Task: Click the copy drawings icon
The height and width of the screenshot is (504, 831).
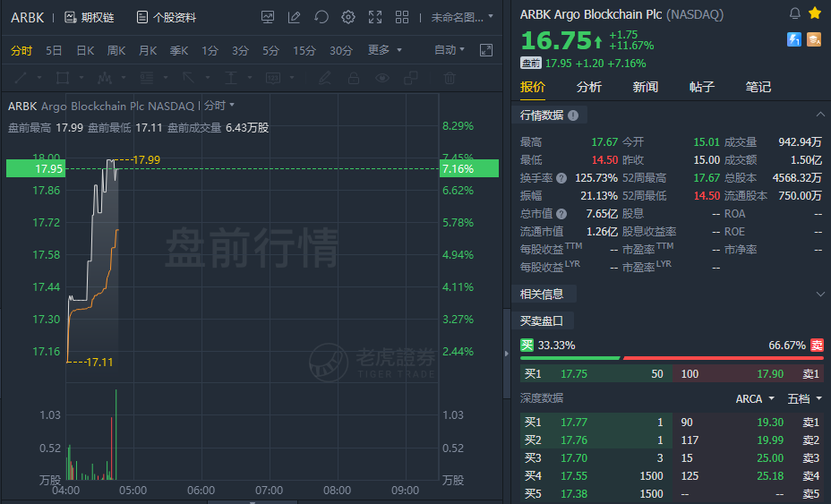Action: [411, 79]
